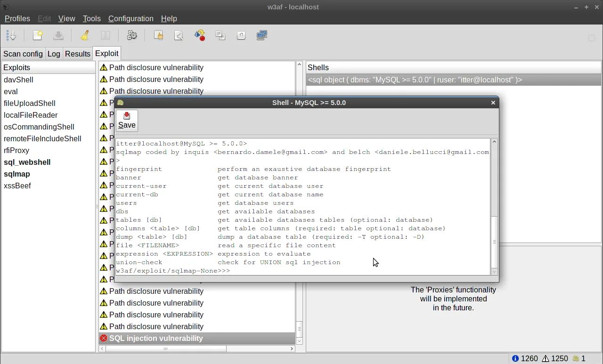Screen dimensions: 603x364
Task: Click the Shells column header
Action: point(454,67)
